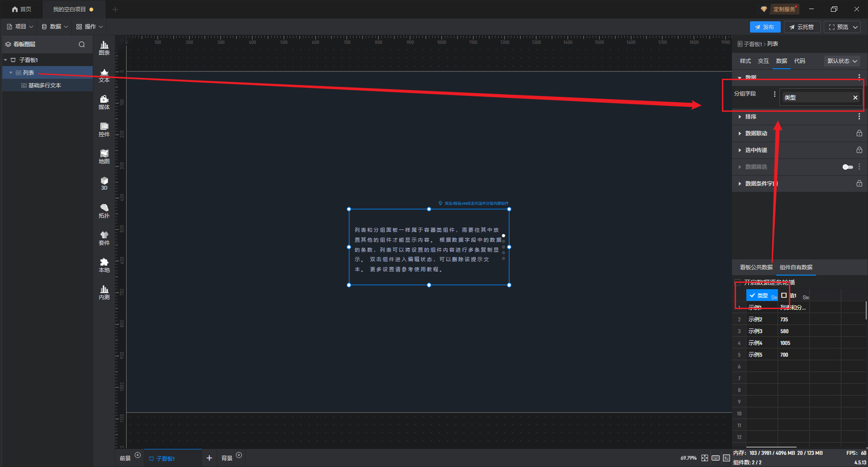Open the 媒体 media components panel
Screen dimensions: 868x467
[104, 102]
